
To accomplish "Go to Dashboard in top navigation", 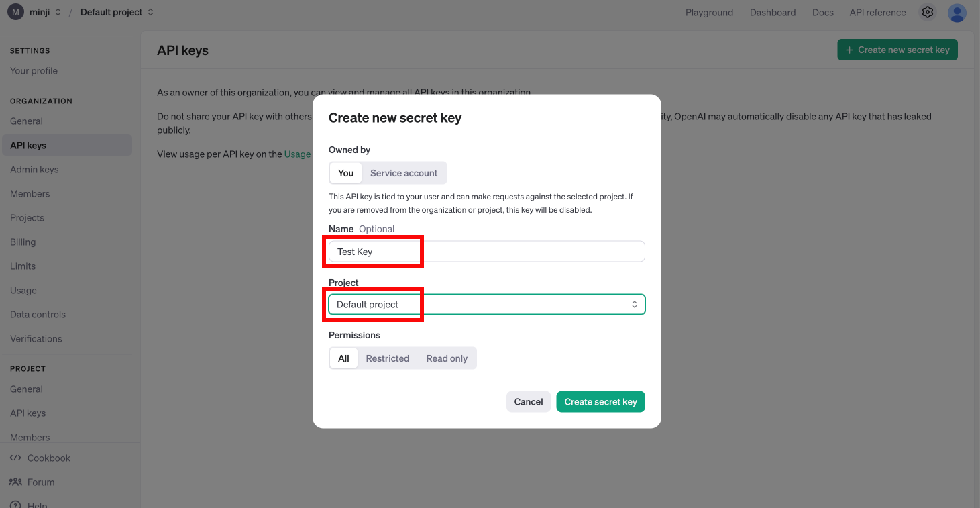I will coord(773,13).
